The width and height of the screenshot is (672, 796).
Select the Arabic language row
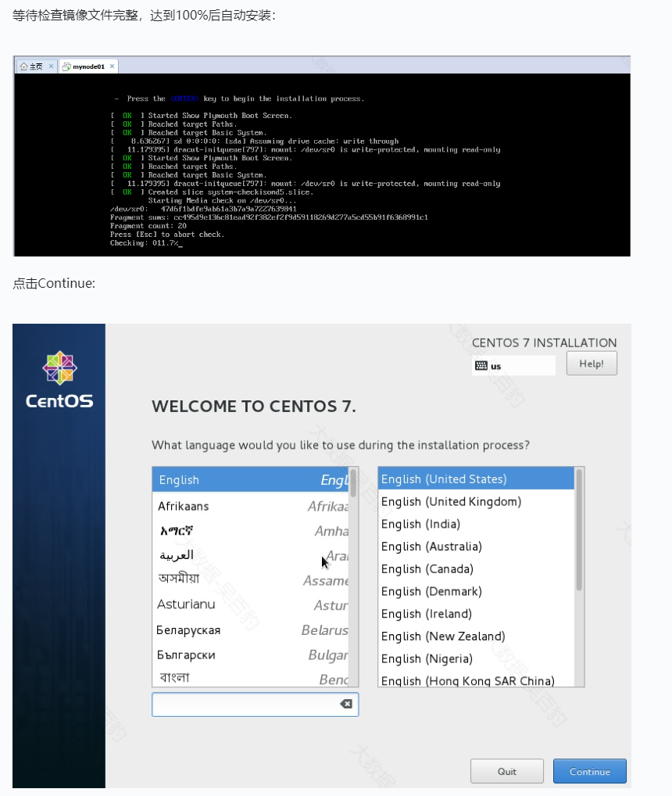coord(251,555)
